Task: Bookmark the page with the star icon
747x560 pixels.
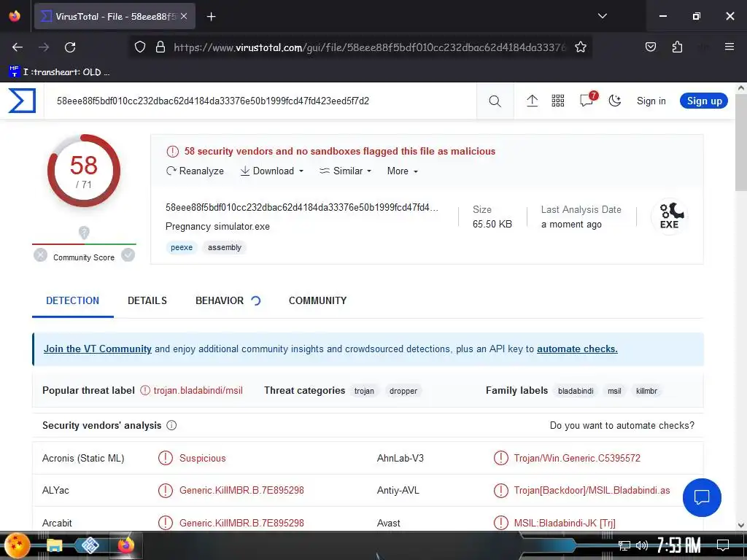Action: [580, 47]
